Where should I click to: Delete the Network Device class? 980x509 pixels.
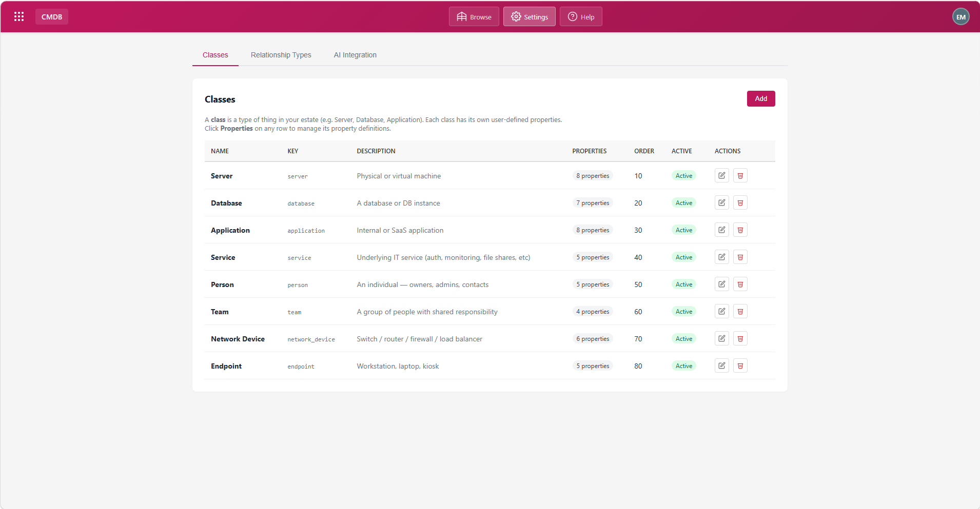(740, 338)
